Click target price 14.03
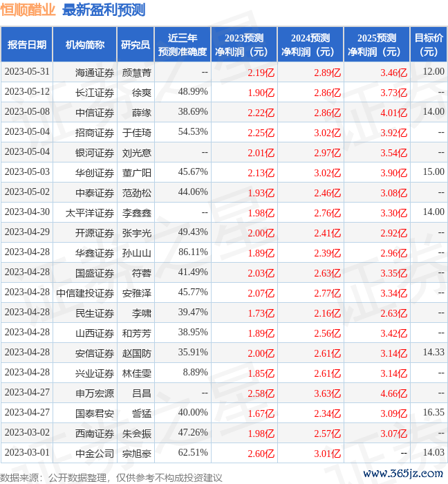The image size is (448, 484). tap(433, 453)
